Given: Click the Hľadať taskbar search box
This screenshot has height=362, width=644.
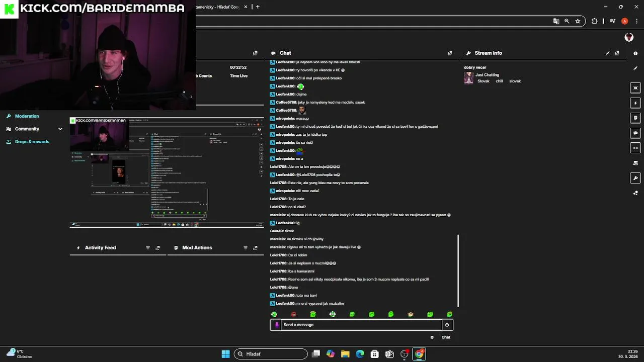Looking at the screenshot, I should coord(271,354).
